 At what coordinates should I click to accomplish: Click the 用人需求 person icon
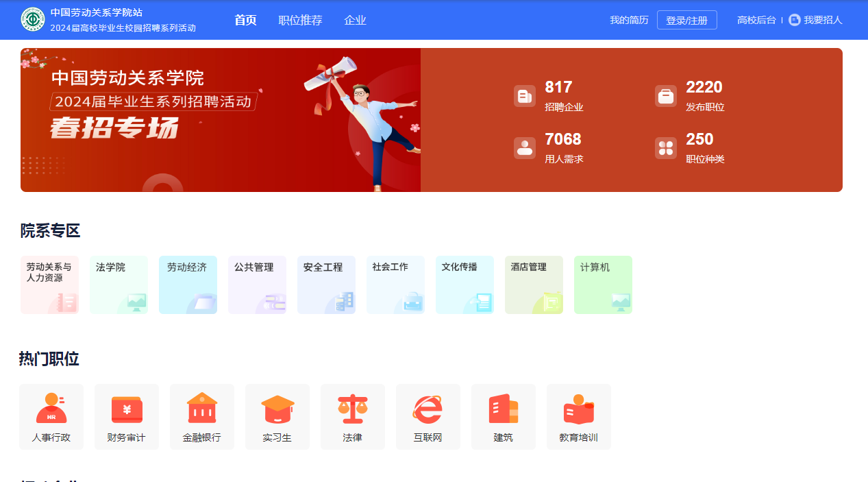[x=525, y=148]
